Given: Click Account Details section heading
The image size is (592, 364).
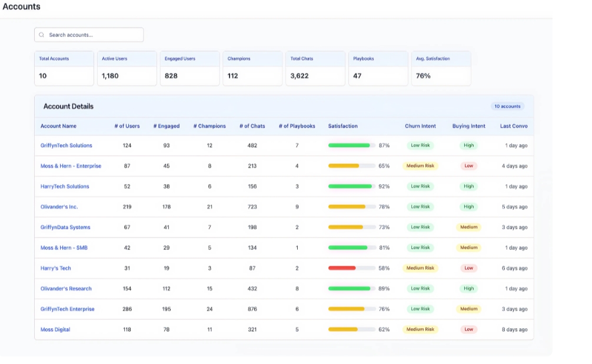Looking at the screenshot, I should [68, 106].
